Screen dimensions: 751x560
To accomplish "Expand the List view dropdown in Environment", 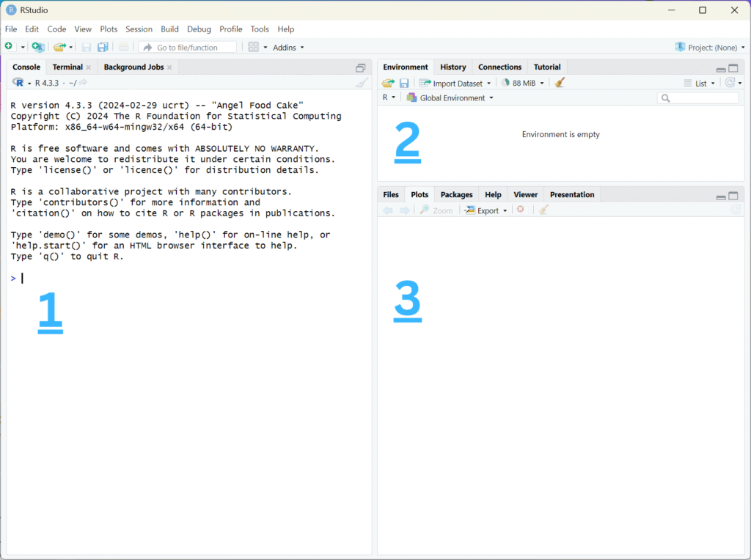I will tap(702, 82).
